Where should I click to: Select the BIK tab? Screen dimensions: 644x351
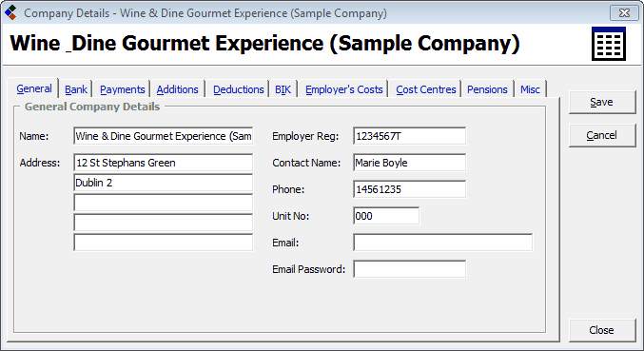coord(283,89)
